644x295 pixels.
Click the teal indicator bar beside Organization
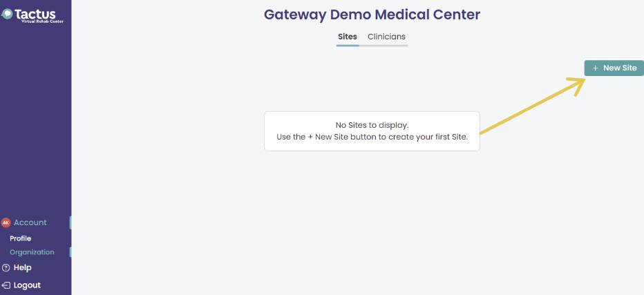pyautogui.click(x=70, y=252)
